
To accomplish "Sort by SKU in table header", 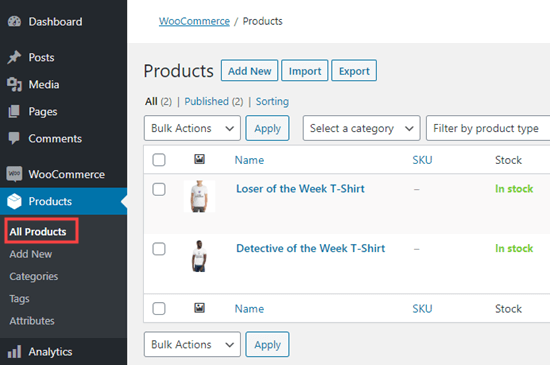I will click(x=422, y=160).
